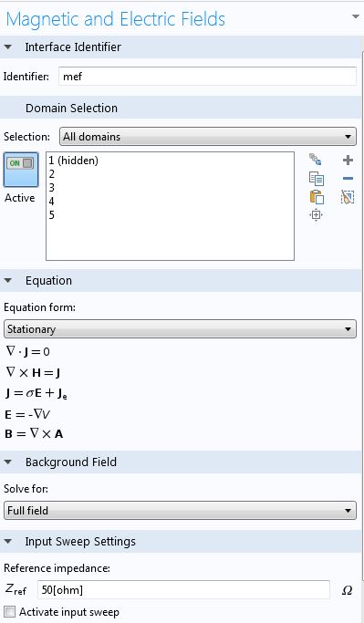Collapse the Background Field section
This screenshot has height=623, width=364.
(x=7, y=462)
